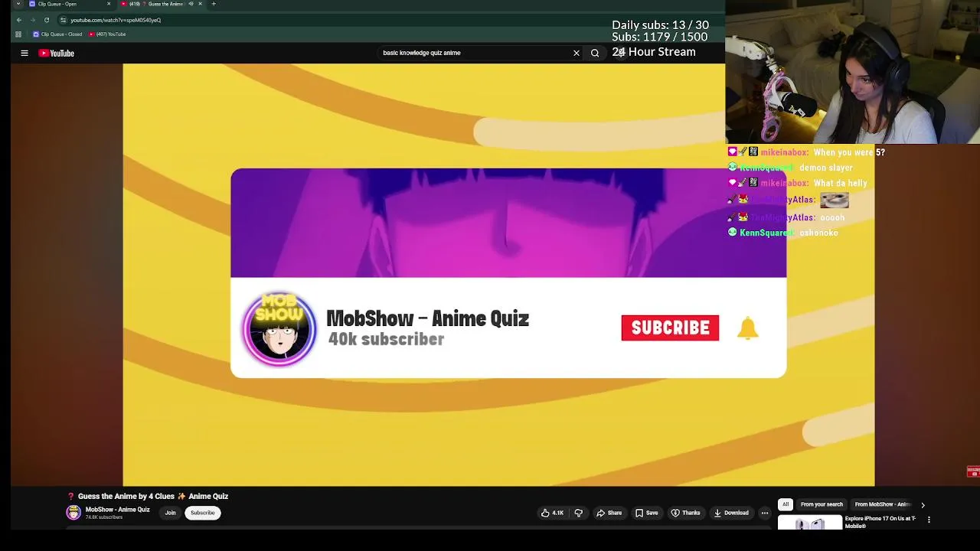Click KennSquared's oshonoko chat message

(819, 233)
